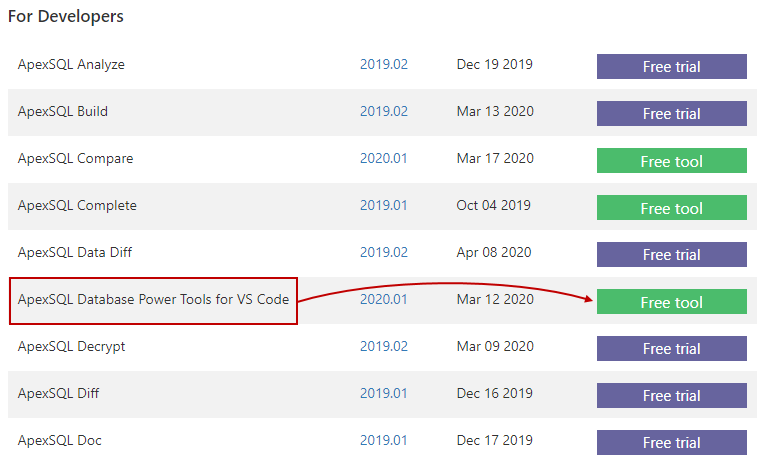This screenshot has width=761, height=465.
Task: Open version 2020.01 link for Database Power Tools
Action: pyautogui.click(x=384, y=300)
